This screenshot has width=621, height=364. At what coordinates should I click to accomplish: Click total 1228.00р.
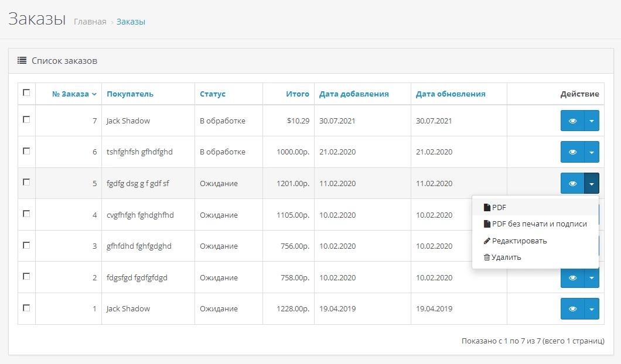coord(293,308)
